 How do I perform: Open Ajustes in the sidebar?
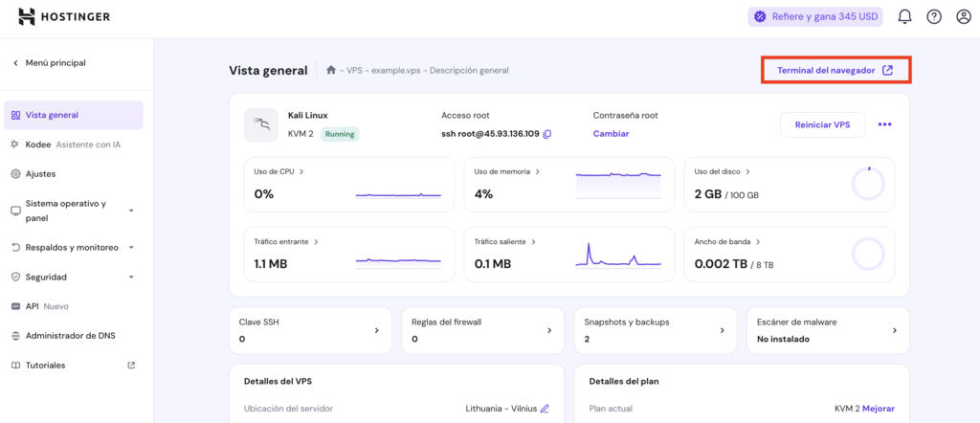[40, 174]
